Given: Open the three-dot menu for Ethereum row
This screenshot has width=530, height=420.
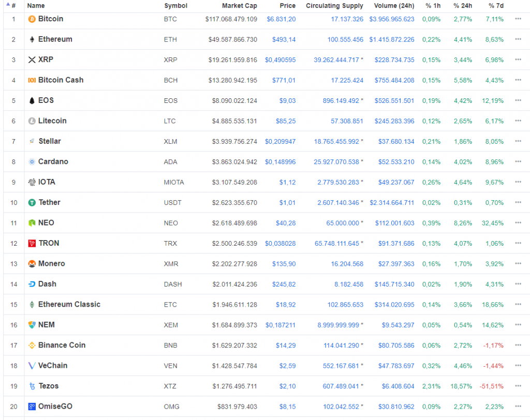Looking at the screenshot, I should (518, 39).
